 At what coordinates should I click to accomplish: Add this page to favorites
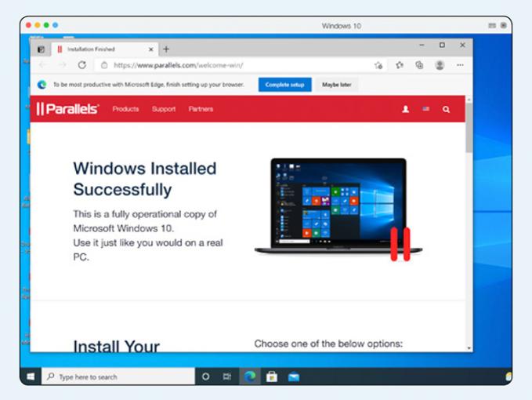click(x=378, y=65)
